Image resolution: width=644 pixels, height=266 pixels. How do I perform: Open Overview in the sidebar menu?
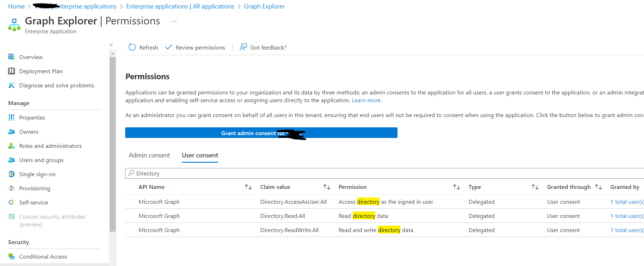coord(31,57)
